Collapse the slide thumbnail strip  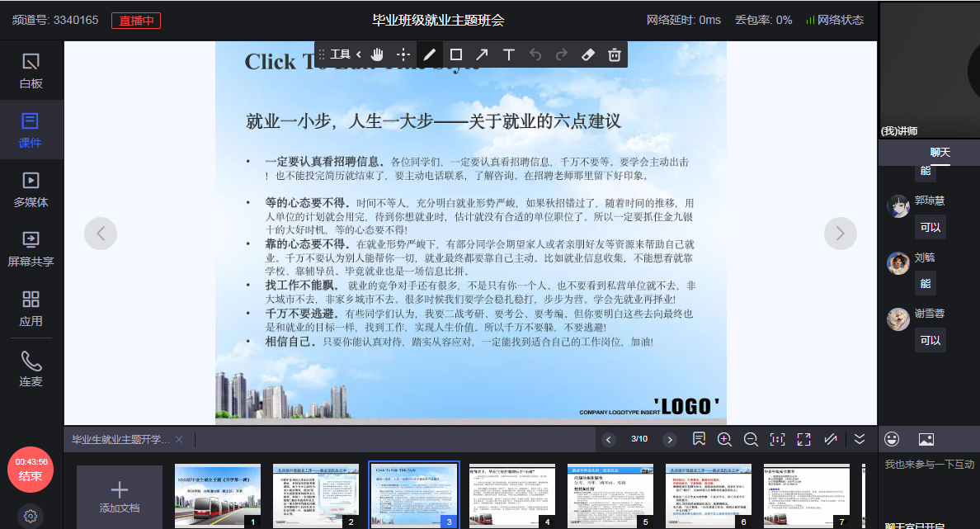(x=860, y=439)
